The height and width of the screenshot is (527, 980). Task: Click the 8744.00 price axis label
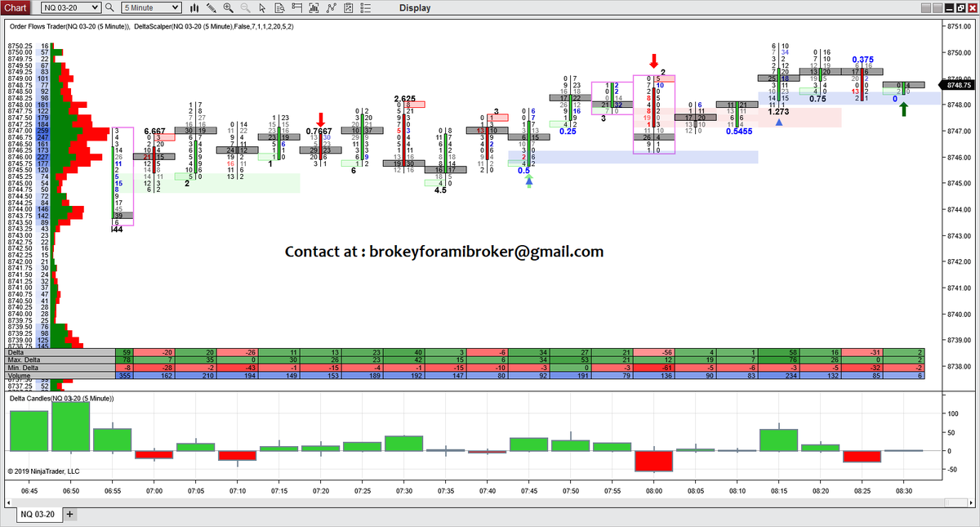[961, 209]
